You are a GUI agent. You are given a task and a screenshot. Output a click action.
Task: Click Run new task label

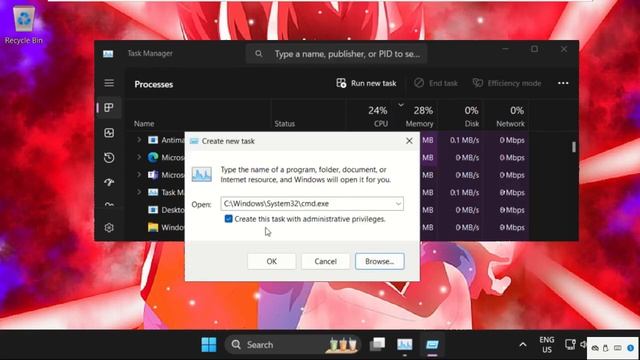coord(373,83)
